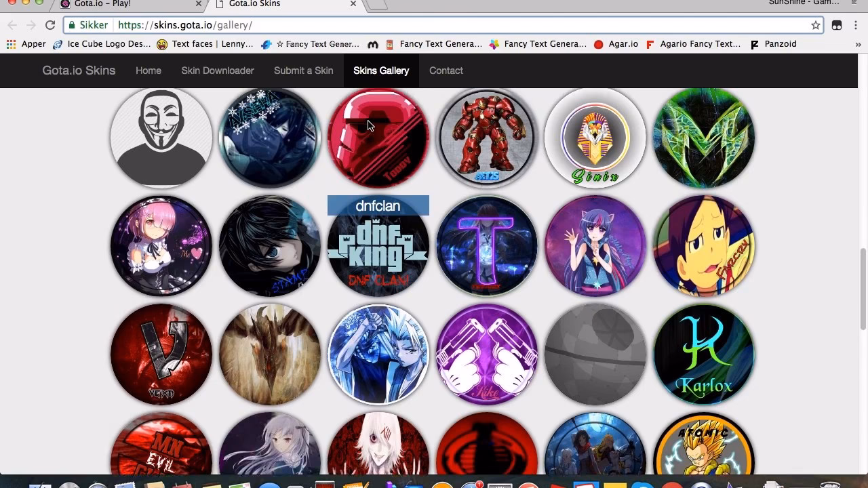Select the green M logo skin
The width and height of the screenshot is (868, 488).
pos(704,138)
